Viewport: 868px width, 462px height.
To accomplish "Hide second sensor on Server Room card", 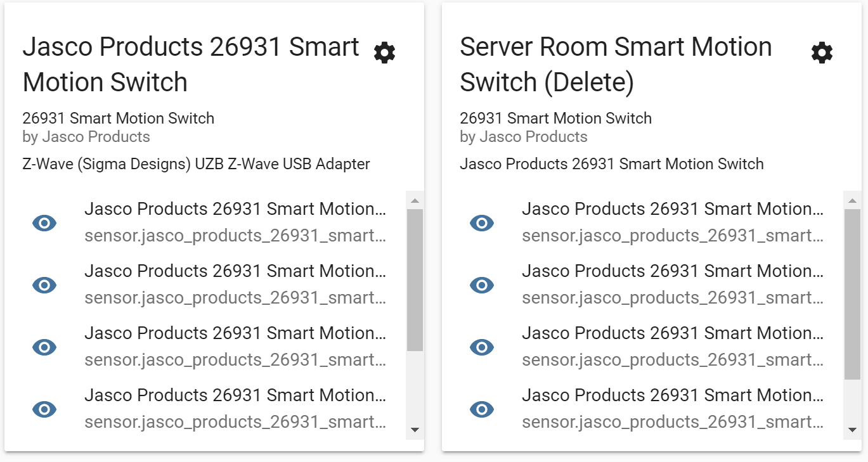I will [482, 285].
